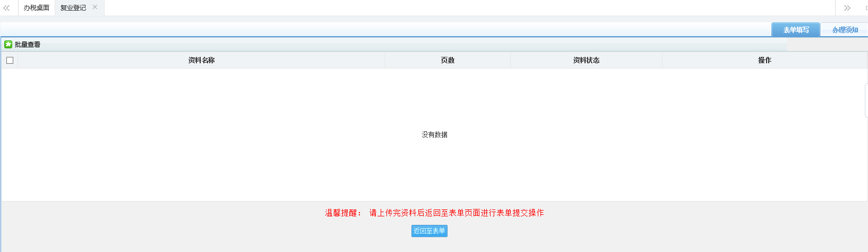Click the 没有数据 empty-table message
868x252 pixels.
(434, 135)
